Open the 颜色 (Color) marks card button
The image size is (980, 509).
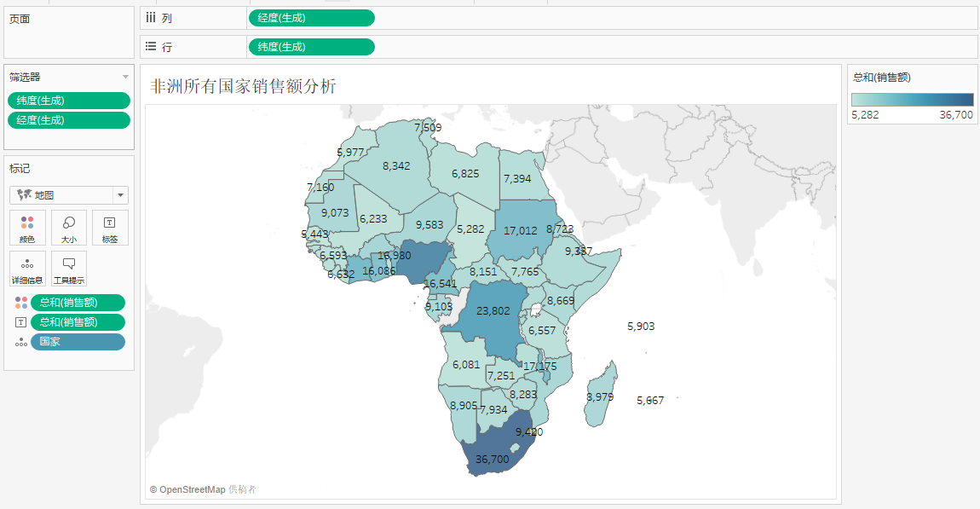[x=27, y=228]
